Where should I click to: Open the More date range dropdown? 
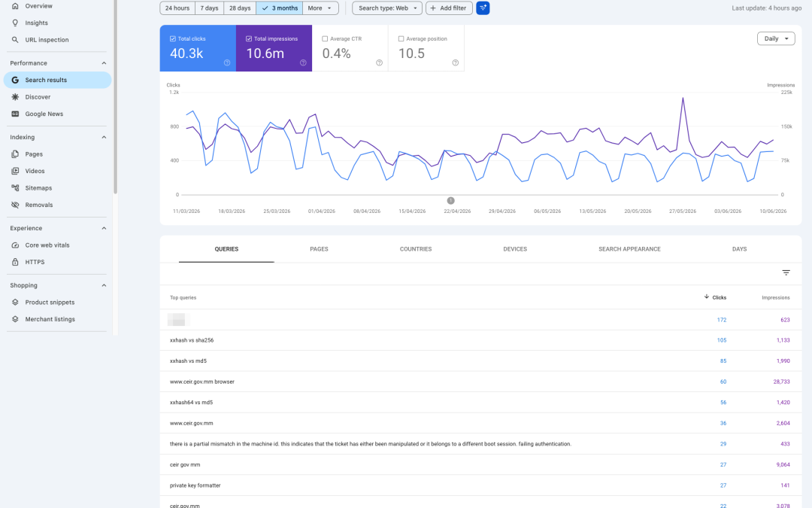pyautogui.click(x=320, y=8)
